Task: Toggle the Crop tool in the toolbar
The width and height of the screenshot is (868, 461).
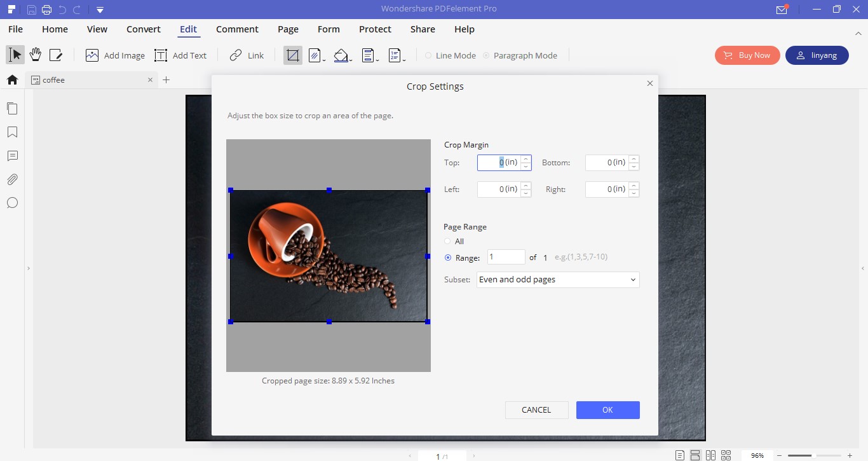Action: point(293,55)
